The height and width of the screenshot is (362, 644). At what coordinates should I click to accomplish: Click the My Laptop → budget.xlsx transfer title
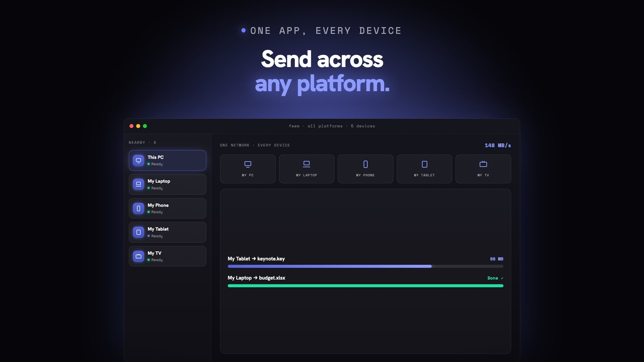(x=257, y=278)
